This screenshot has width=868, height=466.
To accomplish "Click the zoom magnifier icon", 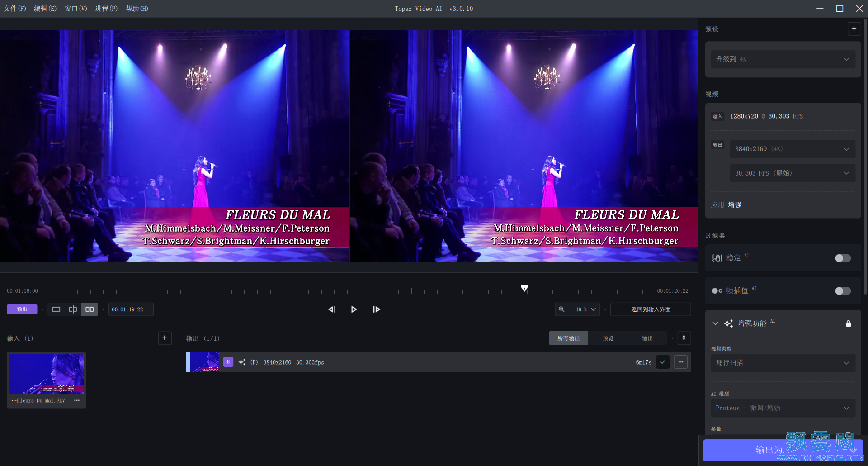I will coord(561,309).
